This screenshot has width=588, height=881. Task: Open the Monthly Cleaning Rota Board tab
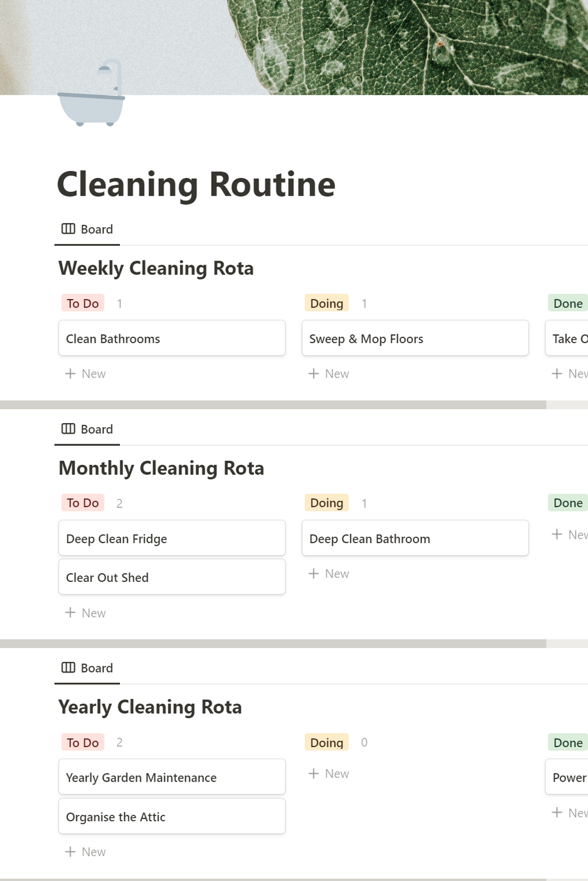tap(87, 430)
